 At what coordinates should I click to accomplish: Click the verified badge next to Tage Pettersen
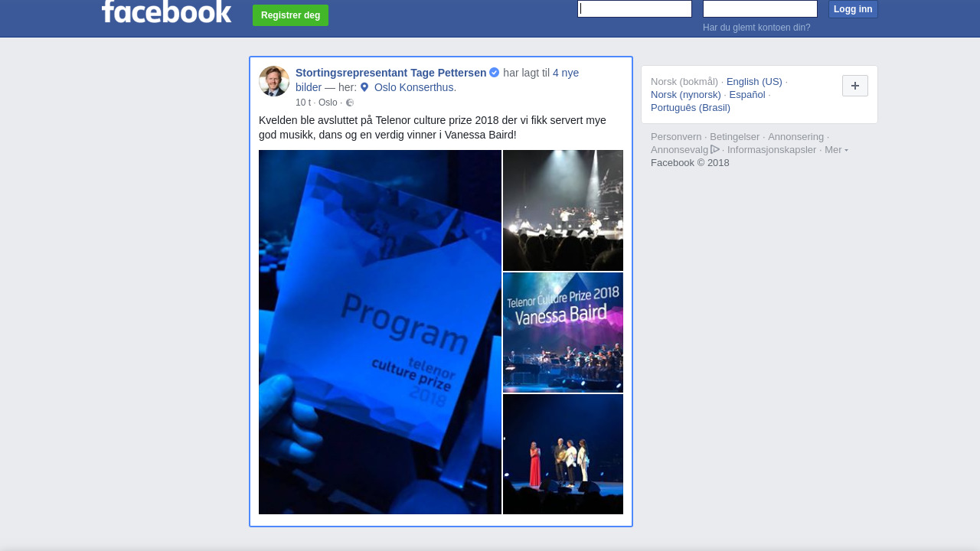pyautogui.click(x=495, y=73)
